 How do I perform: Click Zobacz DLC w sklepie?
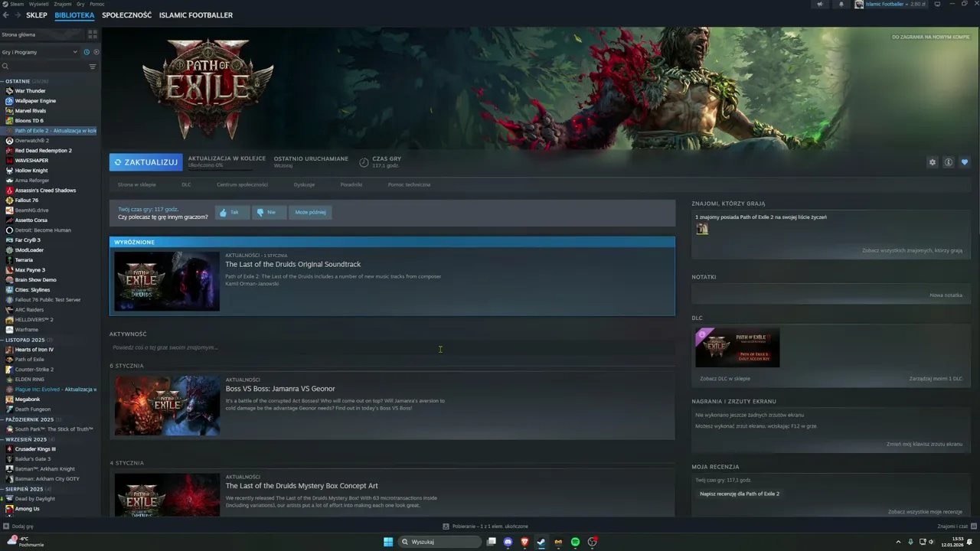pyautogui.click(x=725, y=379)
